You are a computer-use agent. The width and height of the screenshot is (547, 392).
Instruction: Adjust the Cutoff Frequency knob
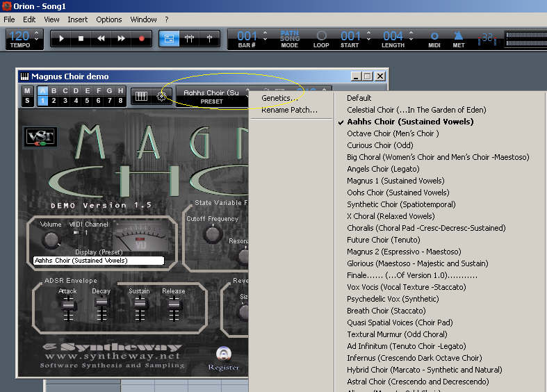tap(213, 234)
